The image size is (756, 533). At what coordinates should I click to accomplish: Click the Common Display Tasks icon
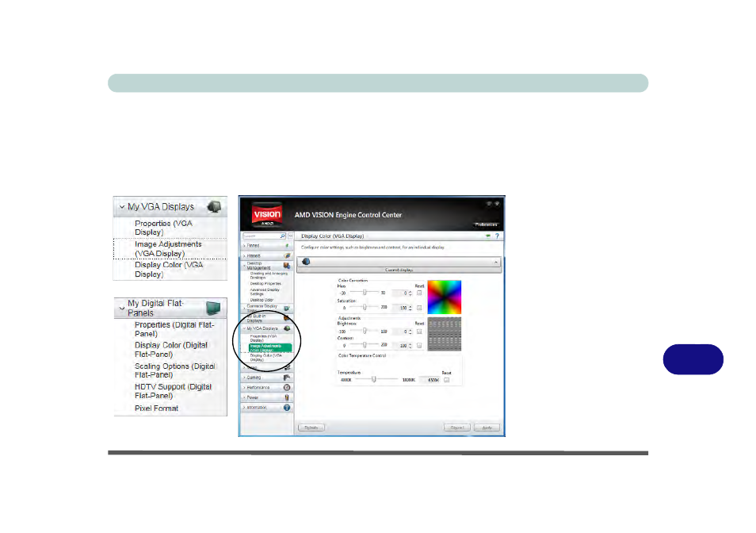pyautogui.click(x=287, y=308)
